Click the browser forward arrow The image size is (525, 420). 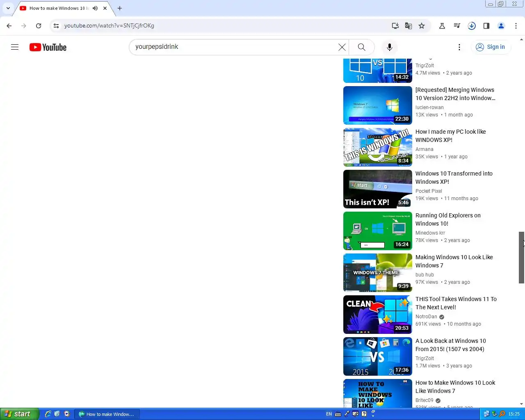click(x=24, y=25)
